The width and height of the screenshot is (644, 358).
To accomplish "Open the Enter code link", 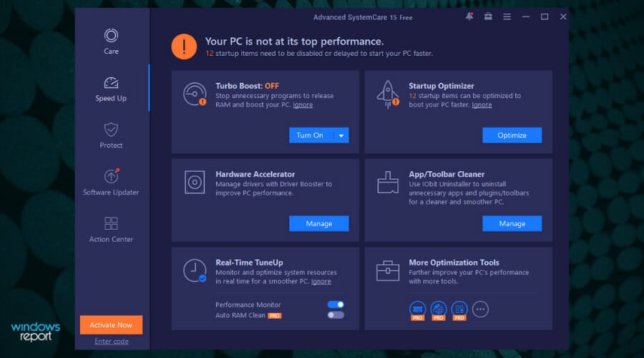I will click(x=112, y=341).
